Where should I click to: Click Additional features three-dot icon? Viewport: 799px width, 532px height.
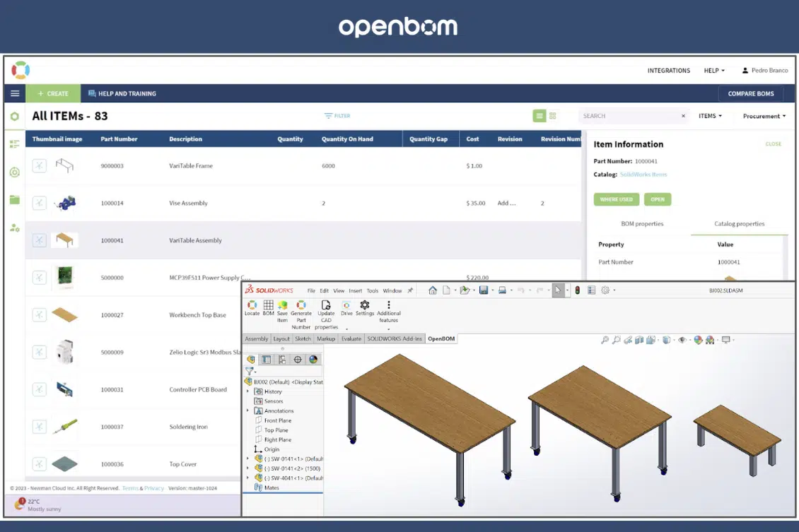pos(389,305)
